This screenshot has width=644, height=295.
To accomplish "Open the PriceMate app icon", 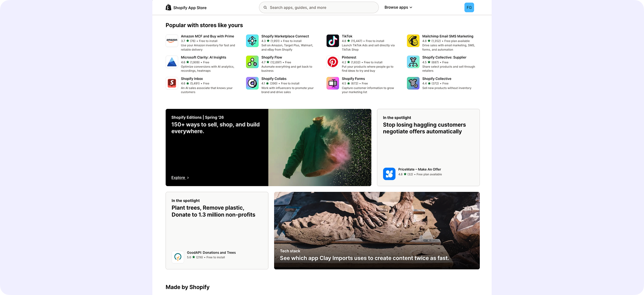I will click(389, 173).
